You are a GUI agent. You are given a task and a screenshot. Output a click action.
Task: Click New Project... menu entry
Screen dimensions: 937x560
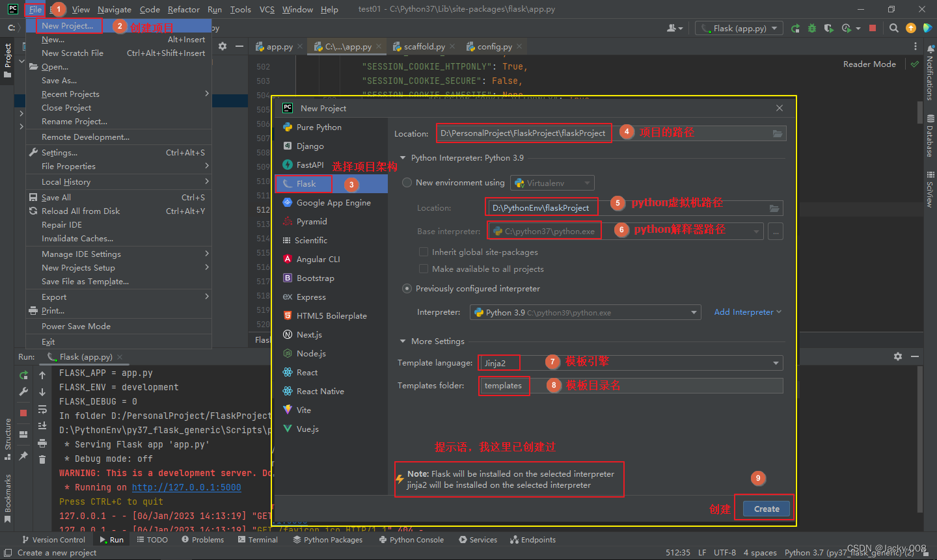(x=118, y=26)
